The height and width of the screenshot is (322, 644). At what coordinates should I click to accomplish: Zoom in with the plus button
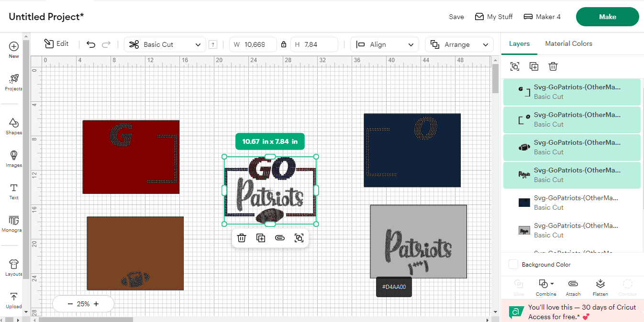click(x=96, y=304)
